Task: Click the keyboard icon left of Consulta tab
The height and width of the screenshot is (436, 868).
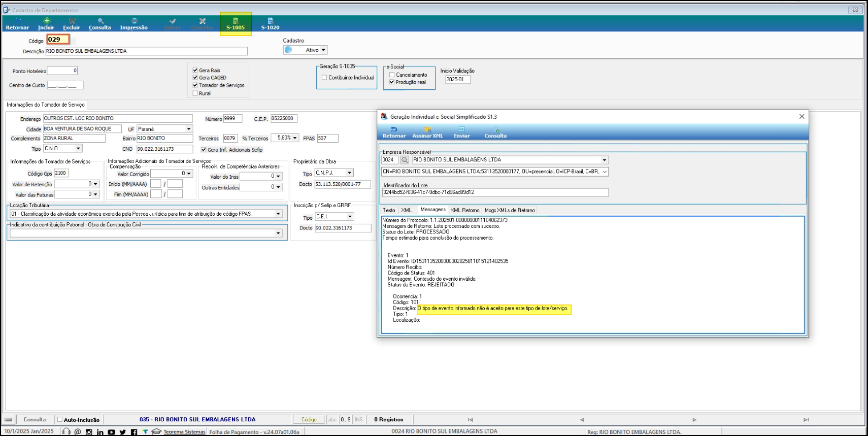Action: (x=8, y=420)
